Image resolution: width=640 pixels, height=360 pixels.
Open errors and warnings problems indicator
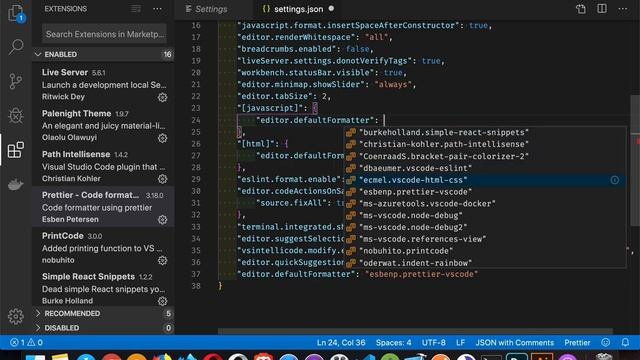[26, 342]
